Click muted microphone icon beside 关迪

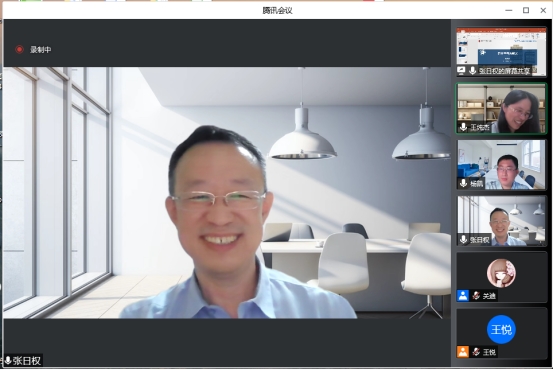[476, 295]
